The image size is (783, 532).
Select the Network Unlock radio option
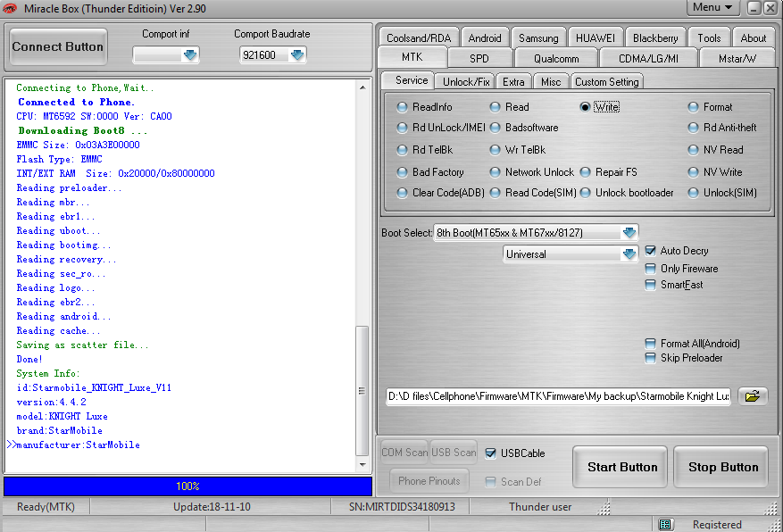(495, 172)
